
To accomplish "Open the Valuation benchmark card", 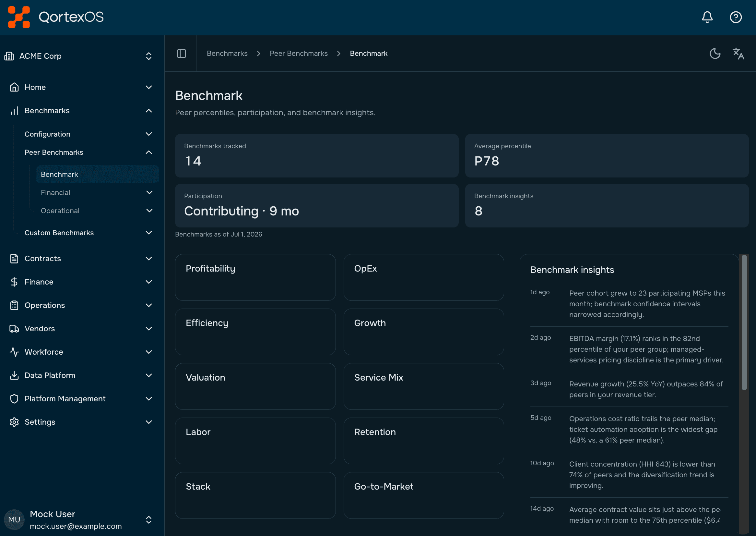I will click(255, 386).
